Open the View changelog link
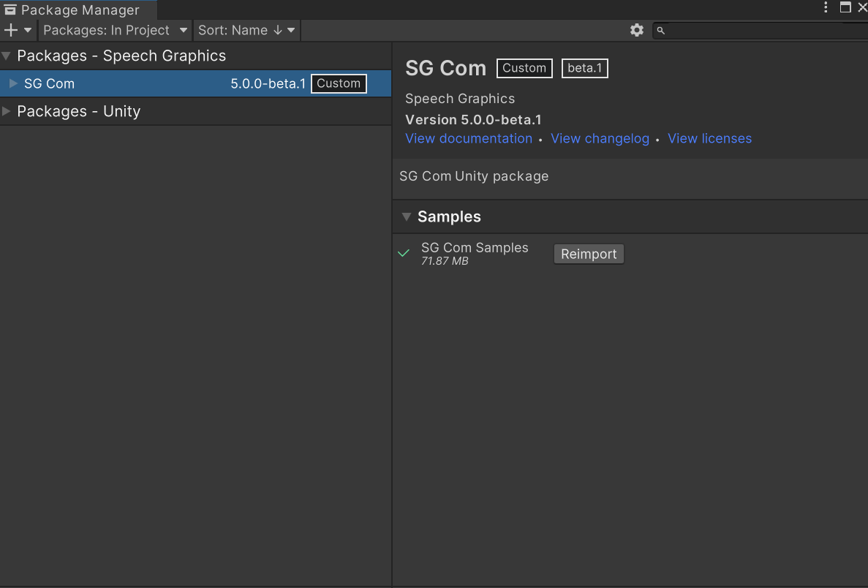This screenshot has width=868, height=588. [x=600, y=138]
